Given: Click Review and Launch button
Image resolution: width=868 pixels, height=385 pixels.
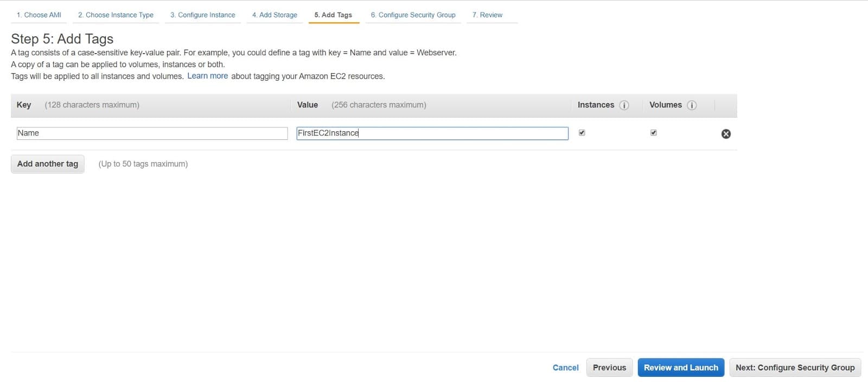Looking at the screenshot, I should [681, 368].
